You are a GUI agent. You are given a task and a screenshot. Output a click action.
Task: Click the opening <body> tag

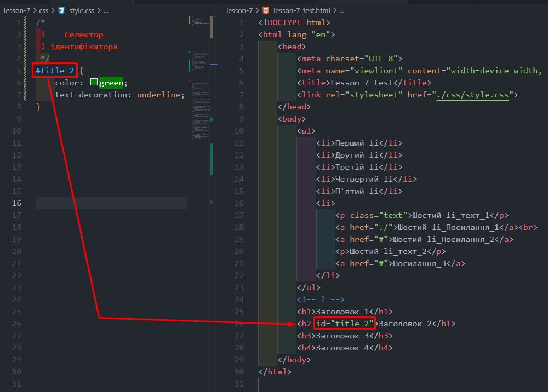(x=292, y=119)
